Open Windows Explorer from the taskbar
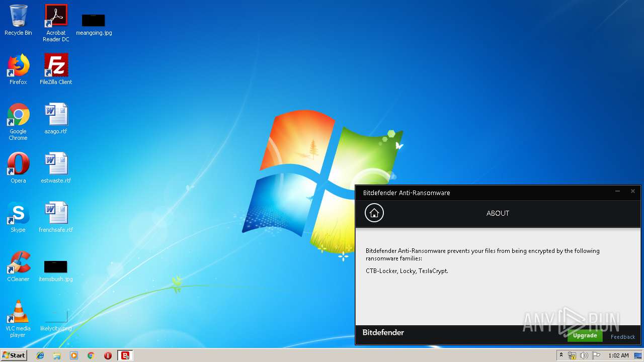644x362 pixels. pos(57,355)
